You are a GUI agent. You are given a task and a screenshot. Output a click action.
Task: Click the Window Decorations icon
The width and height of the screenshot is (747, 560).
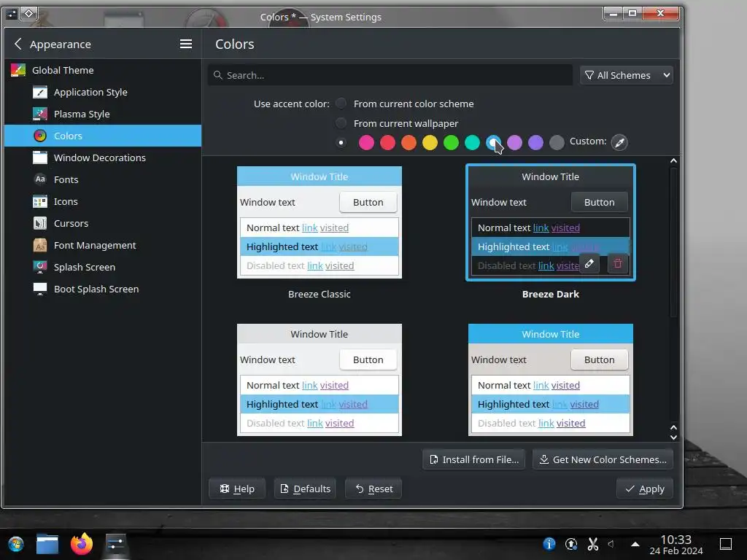coord(40,157)
